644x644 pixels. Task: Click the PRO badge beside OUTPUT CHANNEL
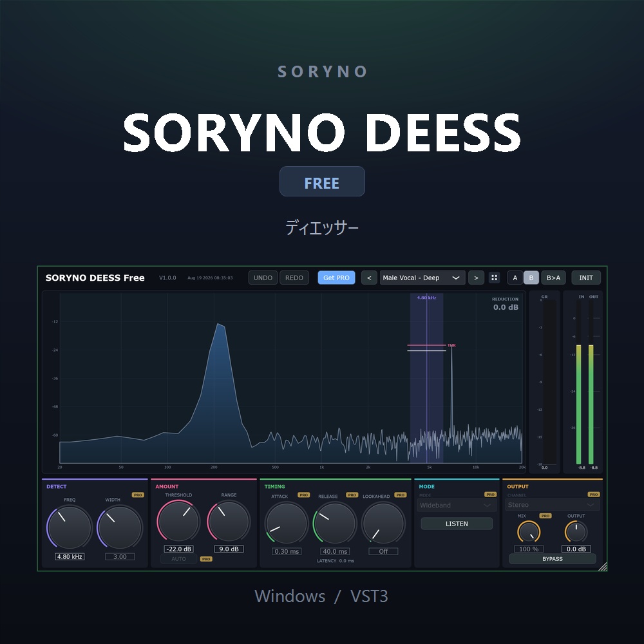594,495
